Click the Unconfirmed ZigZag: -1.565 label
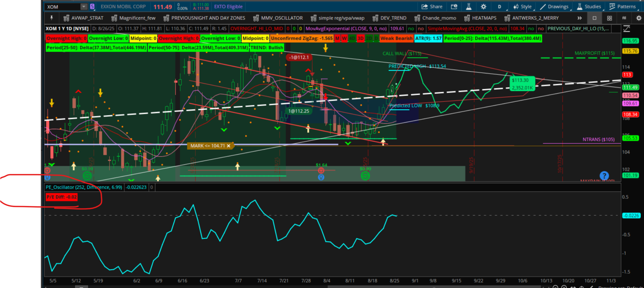The height and width of the screenshot is (288, 644). pos(302,38)
